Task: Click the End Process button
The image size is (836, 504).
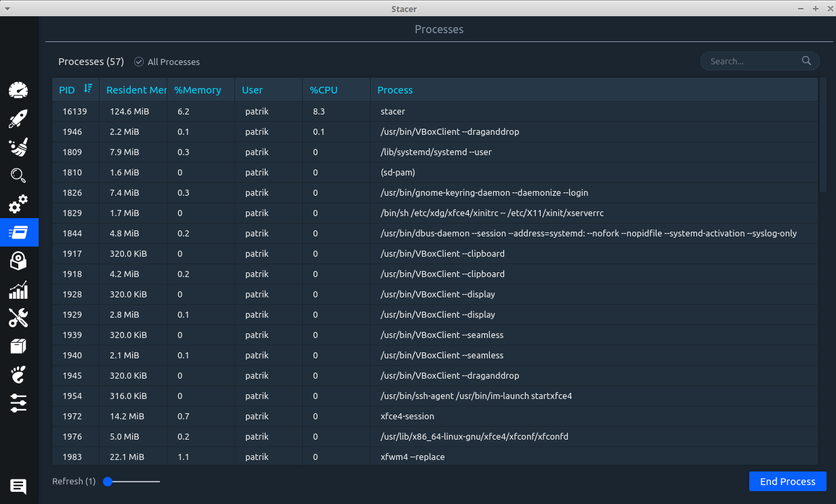Action: tap(787, 482)
